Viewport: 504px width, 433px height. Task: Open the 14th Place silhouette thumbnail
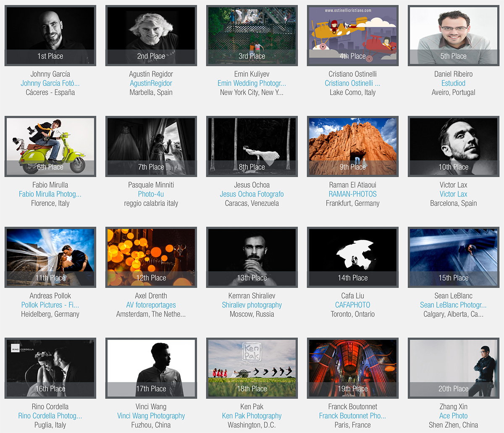pos(353,257)
